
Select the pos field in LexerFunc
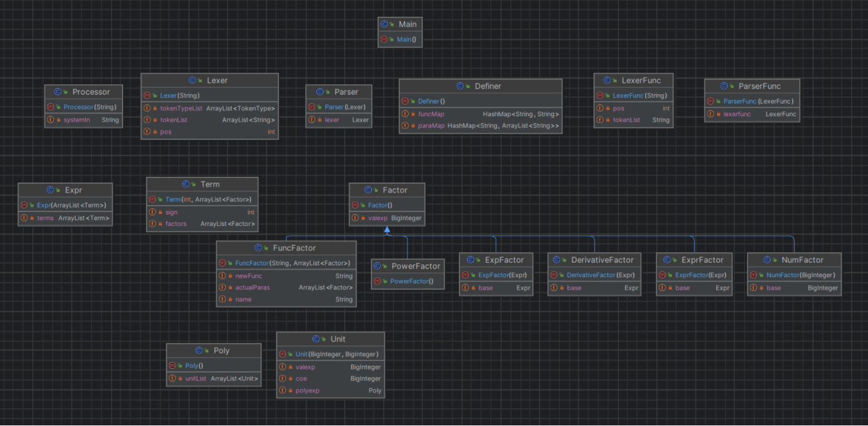click(634, 109)
